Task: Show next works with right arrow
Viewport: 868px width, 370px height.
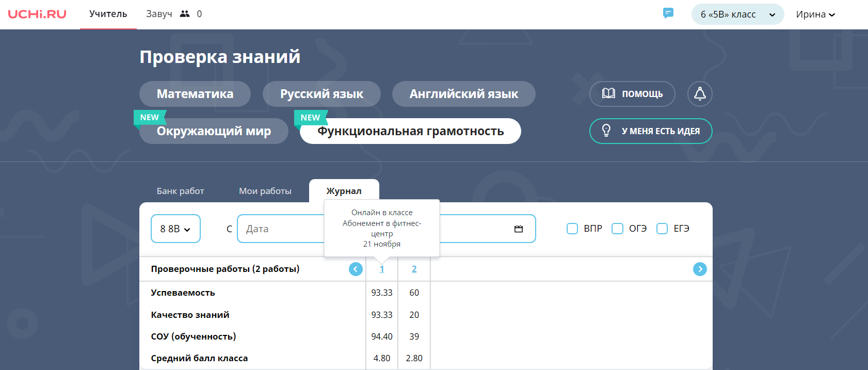Action: [x=700, y=269]
